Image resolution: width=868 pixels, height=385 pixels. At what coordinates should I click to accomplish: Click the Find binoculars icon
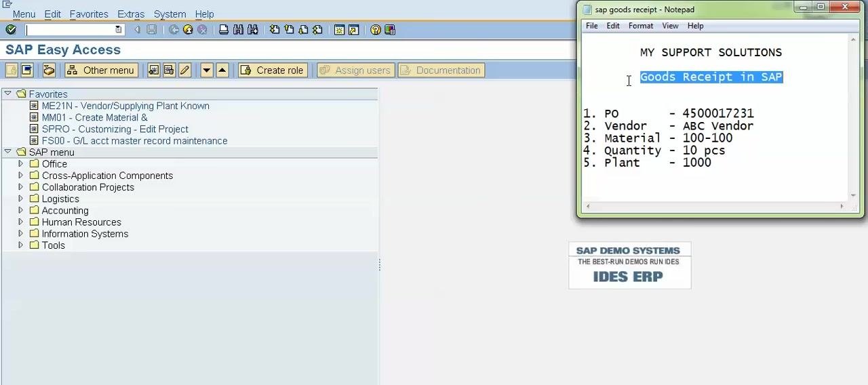pos(238,30)
